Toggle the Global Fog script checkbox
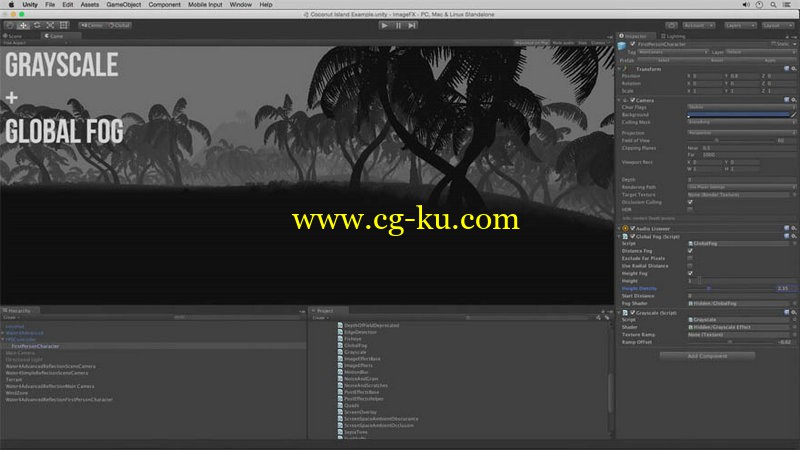 [633, 237]
